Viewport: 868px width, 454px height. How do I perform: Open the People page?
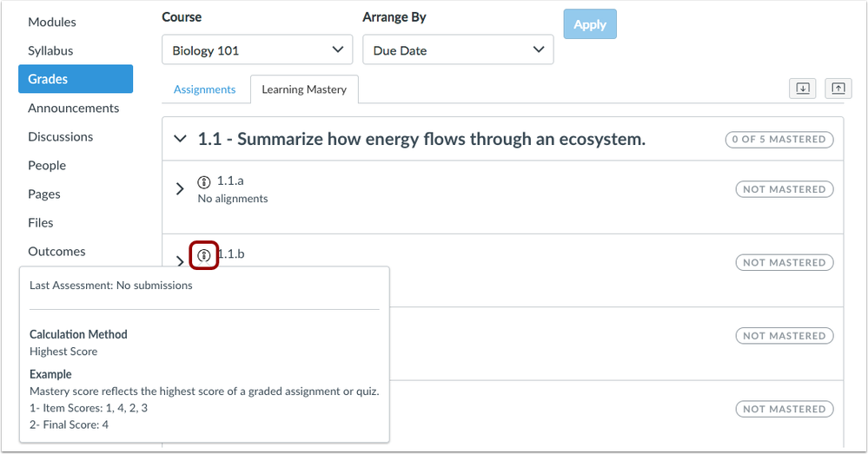pos(47,165)
